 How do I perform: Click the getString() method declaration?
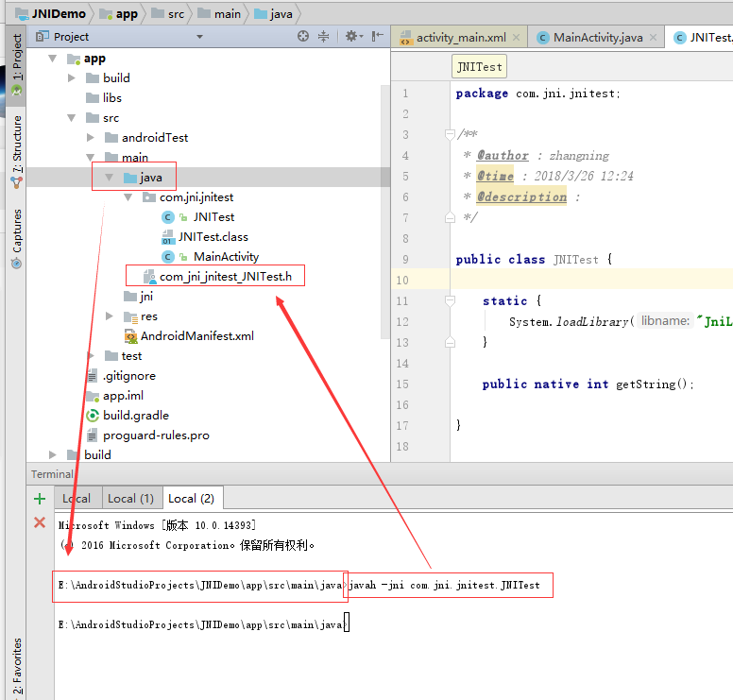coord(588,384)
